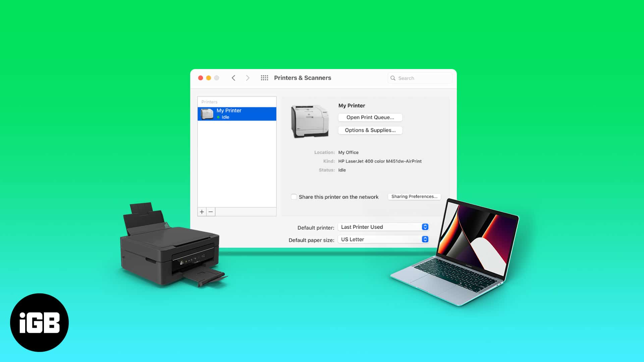Viewport: 644px width, 362px height.
Task: Click the printer icon for My Printer
Action: click(208, 114)
